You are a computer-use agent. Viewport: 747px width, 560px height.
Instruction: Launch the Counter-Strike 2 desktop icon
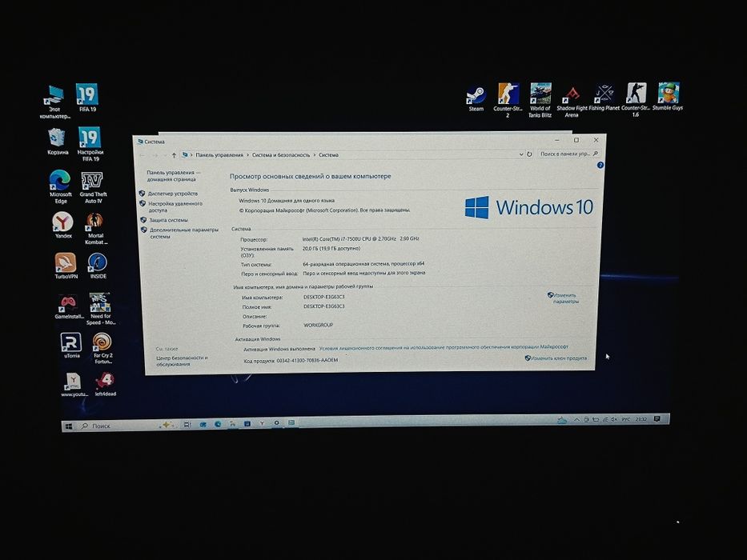coord(508,99)
